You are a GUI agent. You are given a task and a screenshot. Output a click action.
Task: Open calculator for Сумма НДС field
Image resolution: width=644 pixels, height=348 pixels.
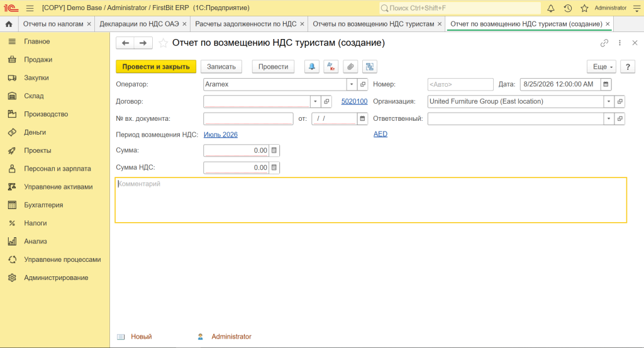[274, 167]
